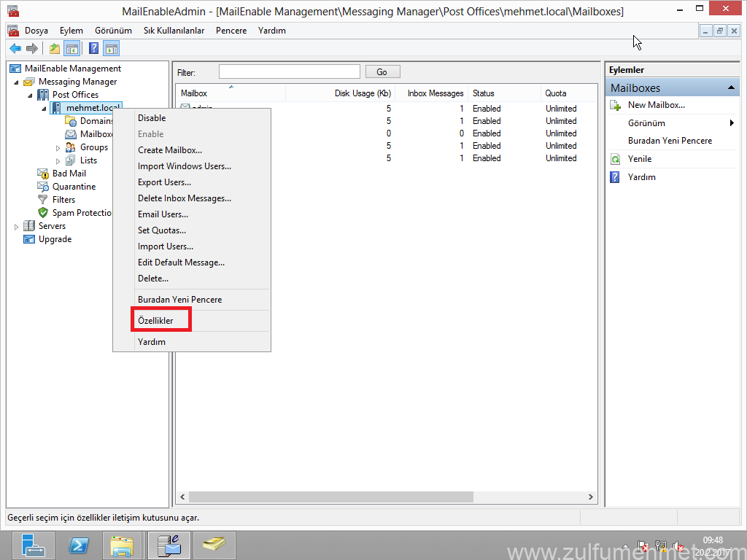Click inside the Filter text field

(289, 71)
